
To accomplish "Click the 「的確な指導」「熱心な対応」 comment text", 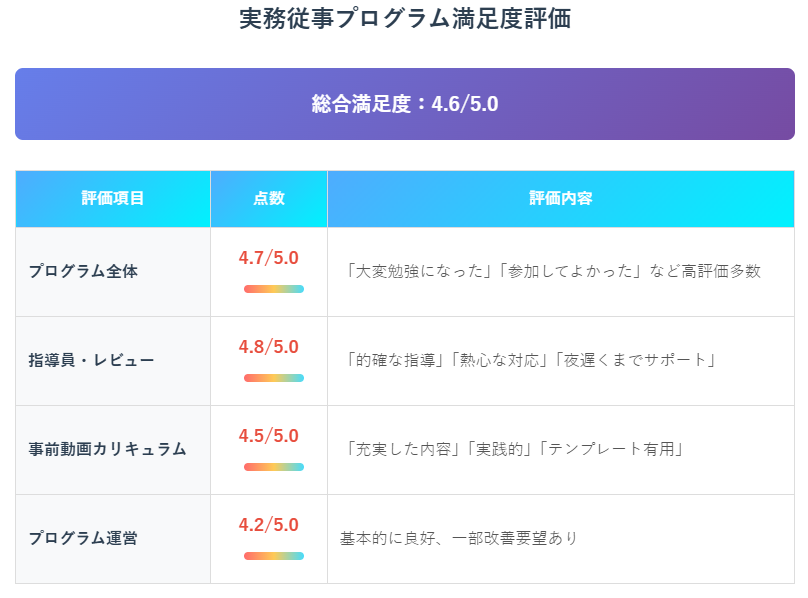I will pyautogui.click(x=447, y=360).
